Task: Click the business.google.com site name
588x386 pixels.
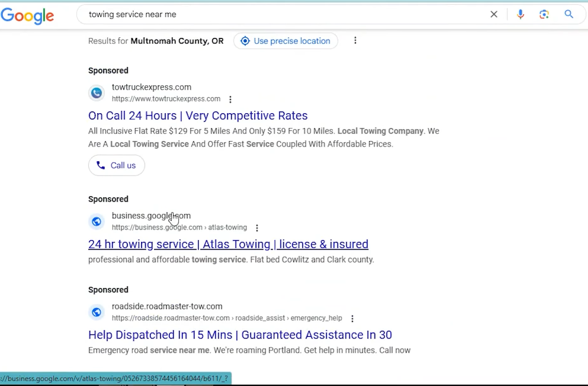Action: tap(151, 216)
